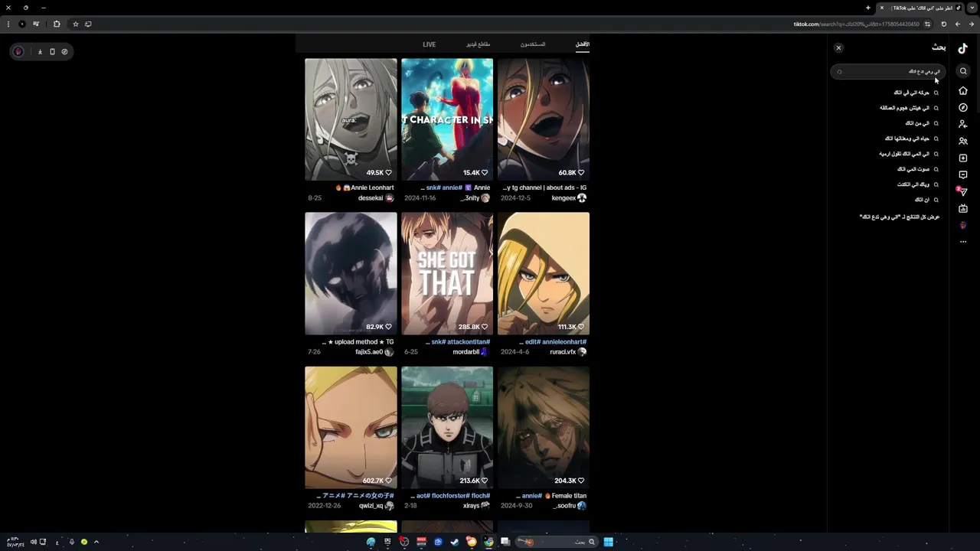Click the Upload plus-square icon
Screen dimensions: 980x551
click(963, 158)
